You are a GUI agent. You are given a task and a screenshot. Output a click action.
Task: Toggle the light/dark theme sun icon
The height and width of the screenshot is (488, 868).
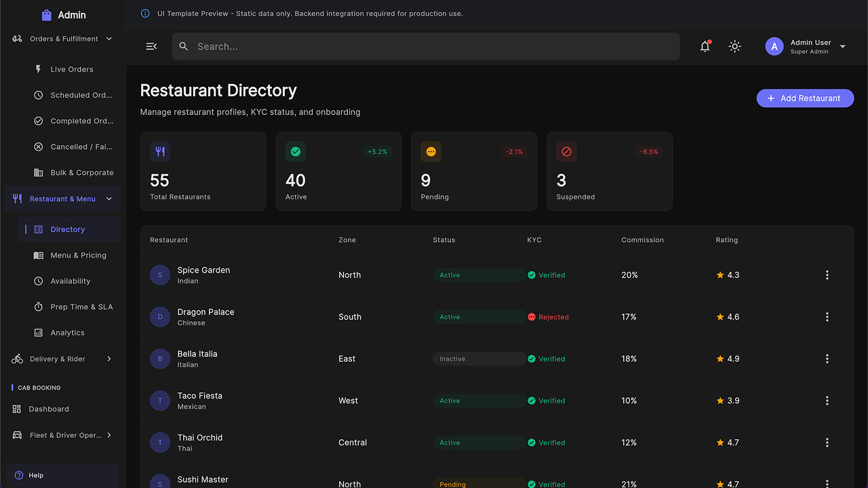coord(734,46)
